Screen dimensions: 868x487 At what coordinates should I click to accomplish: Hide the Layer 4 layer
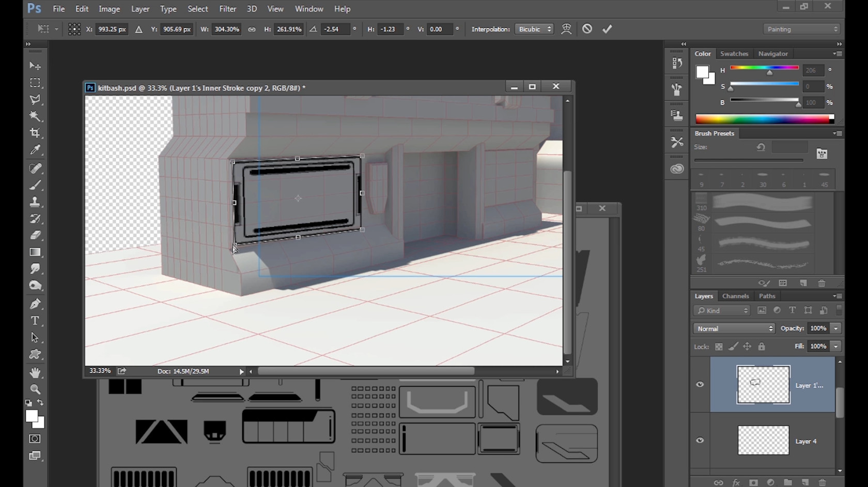pos(700,440)
